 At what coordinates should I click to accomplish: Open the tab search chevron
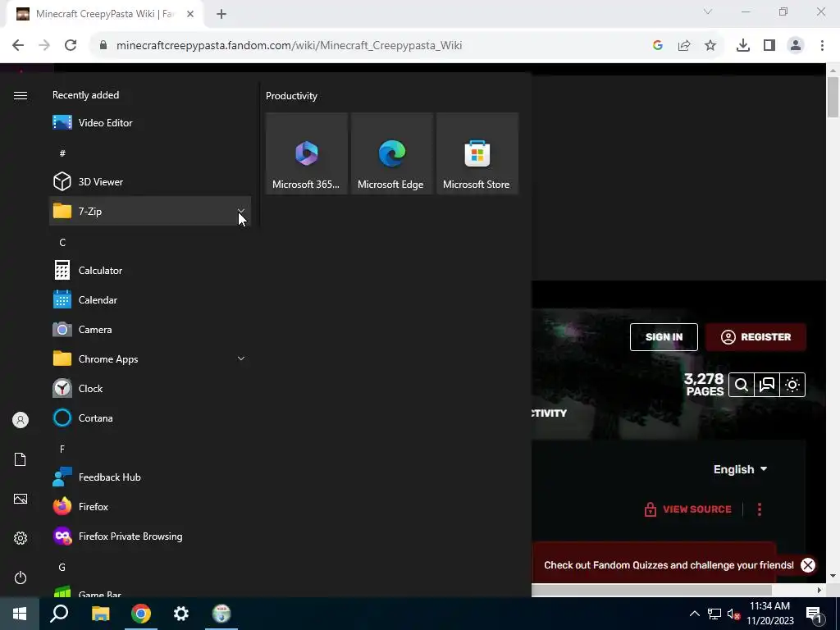(x=708, y=11)
